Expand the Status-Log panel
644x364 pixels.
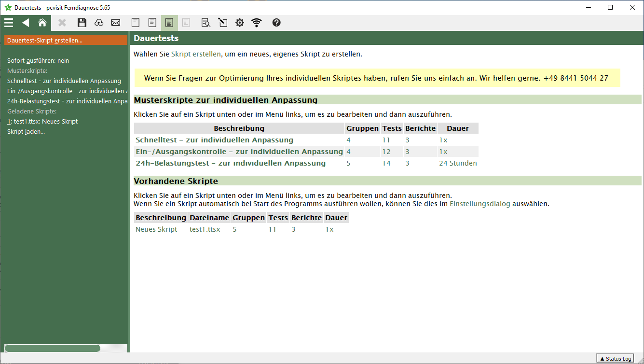pyautogui.click(x=615, y=359)
